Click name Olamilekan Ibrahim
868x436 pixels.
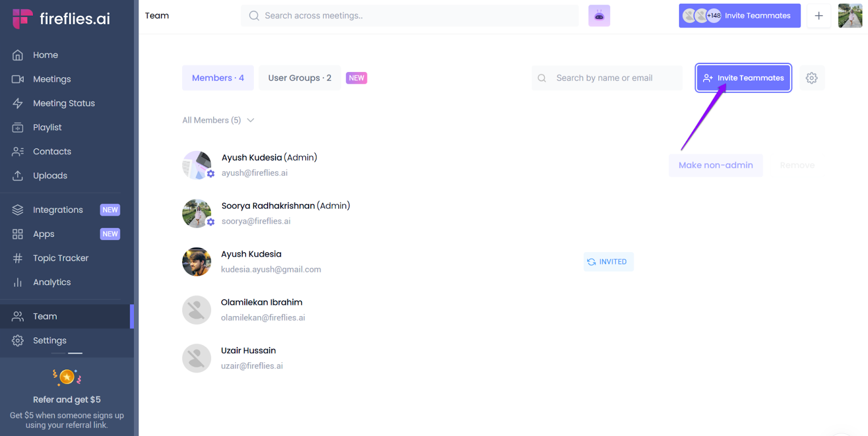coord(262,303)
